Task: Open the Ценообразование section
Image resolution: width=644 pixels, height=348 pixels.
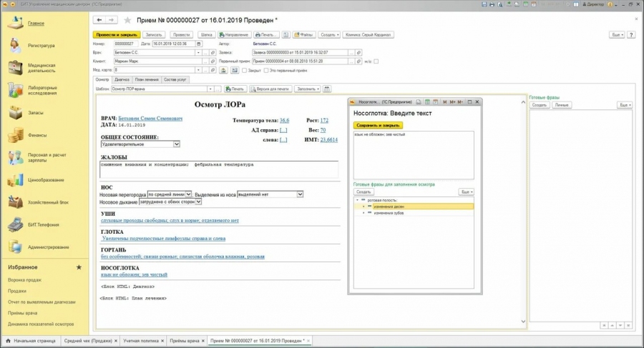Action: (x=46, y=180)
